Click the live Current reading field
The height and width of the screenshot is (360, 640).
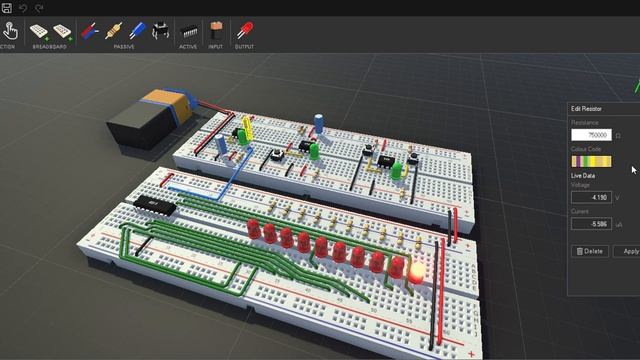(x=591, y=224)
